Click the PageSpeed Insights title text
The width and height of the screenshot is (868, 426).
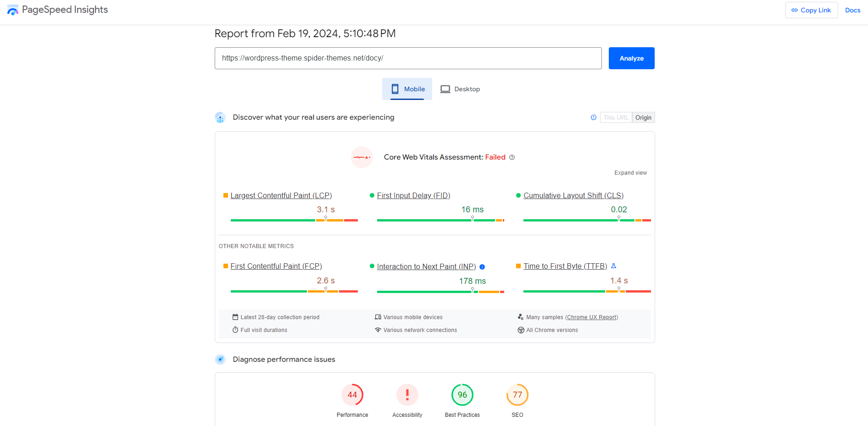coord(65,10)
